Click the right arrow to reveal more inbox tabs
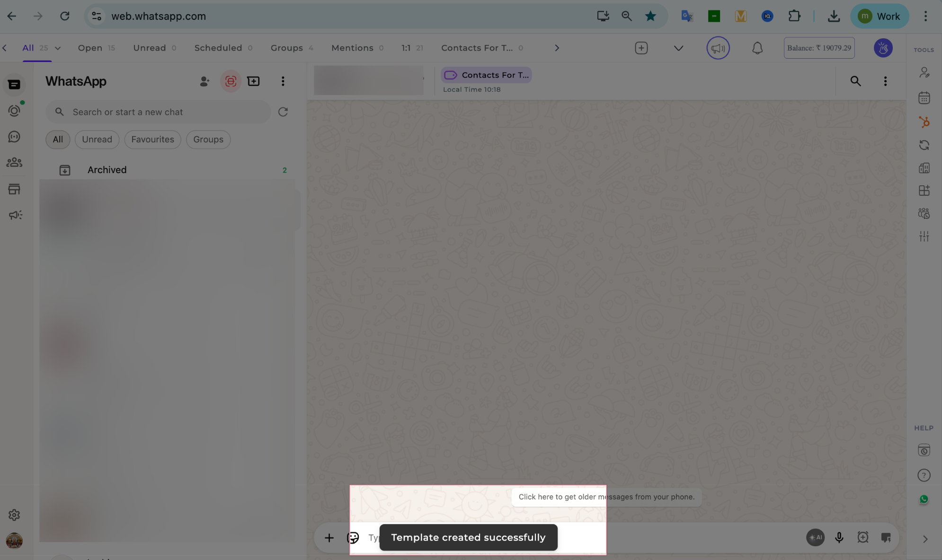Screen dimensions: 942x560 557,48
